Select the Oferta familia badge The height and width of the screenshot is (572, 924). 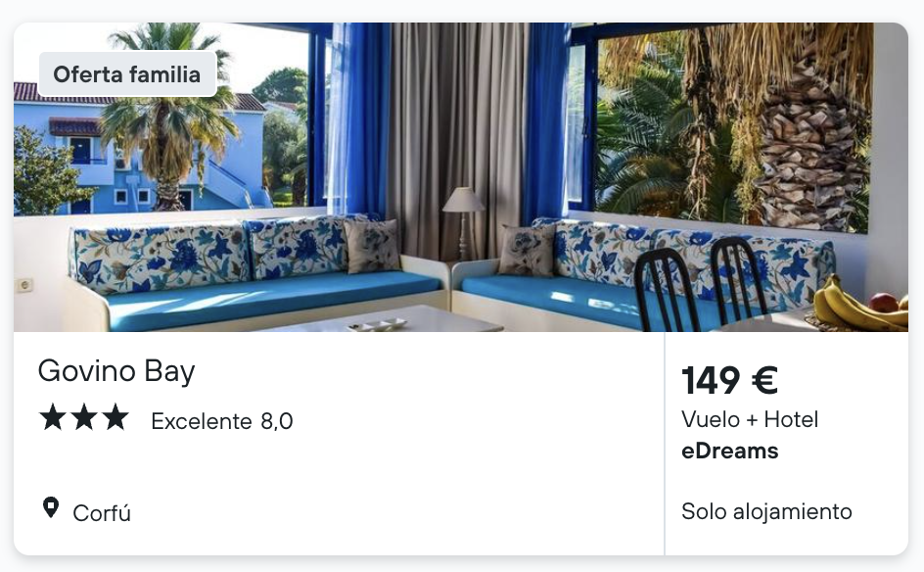[127, 74]
